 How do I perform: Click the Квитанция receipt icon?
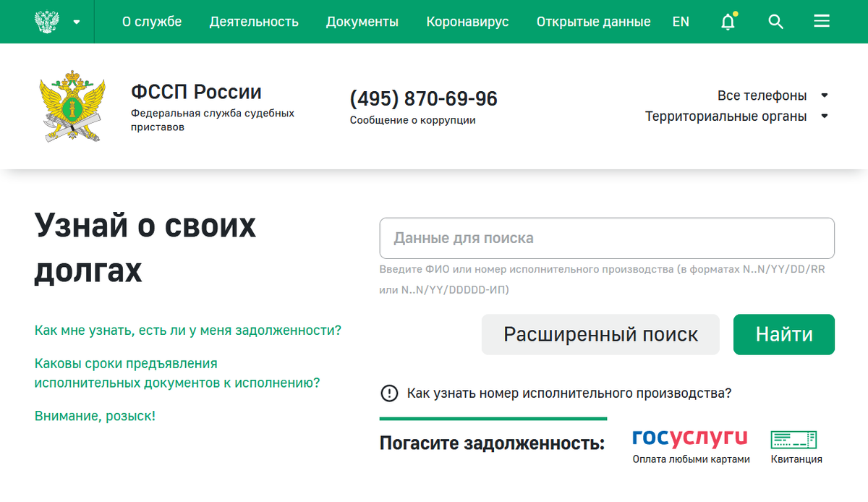pos(793,439)
